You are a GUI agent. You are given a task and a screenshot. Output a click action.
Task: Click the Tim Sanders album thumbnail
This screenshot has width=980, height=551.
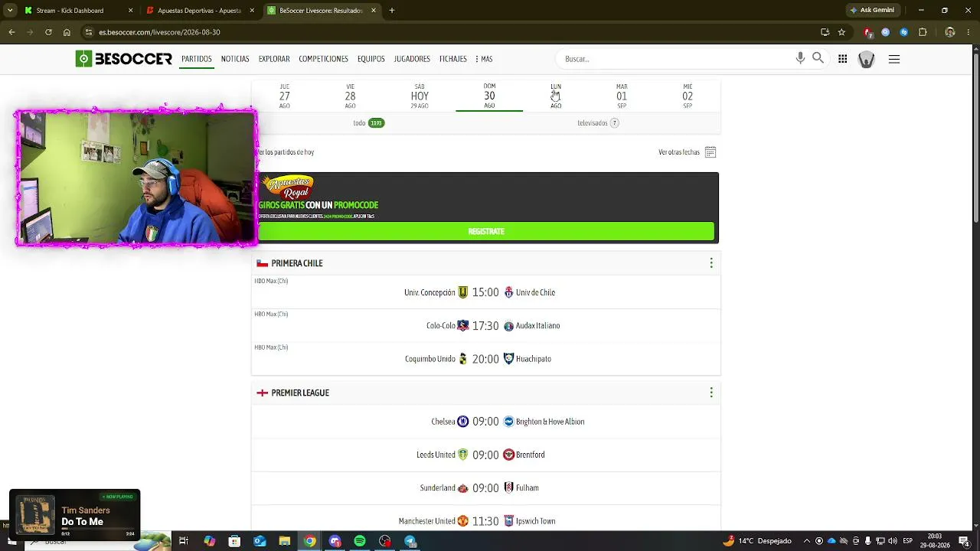(35, 516)
